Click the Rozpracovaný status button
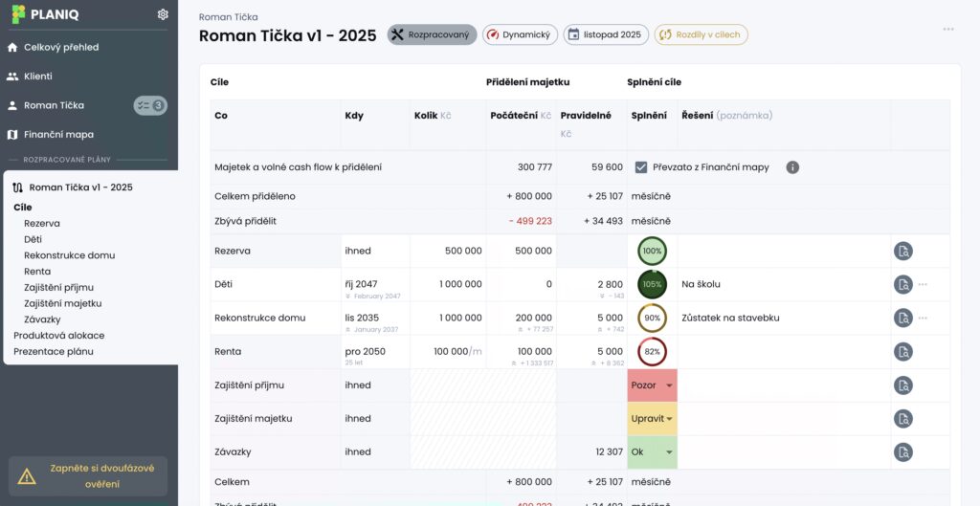The image size is (980, 506). [x=433, y=34]
